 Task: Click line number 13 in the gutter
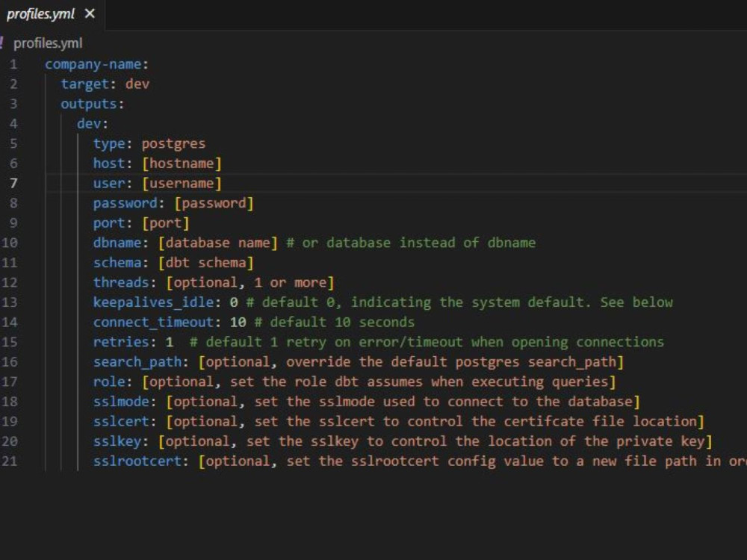pos(9,302)
